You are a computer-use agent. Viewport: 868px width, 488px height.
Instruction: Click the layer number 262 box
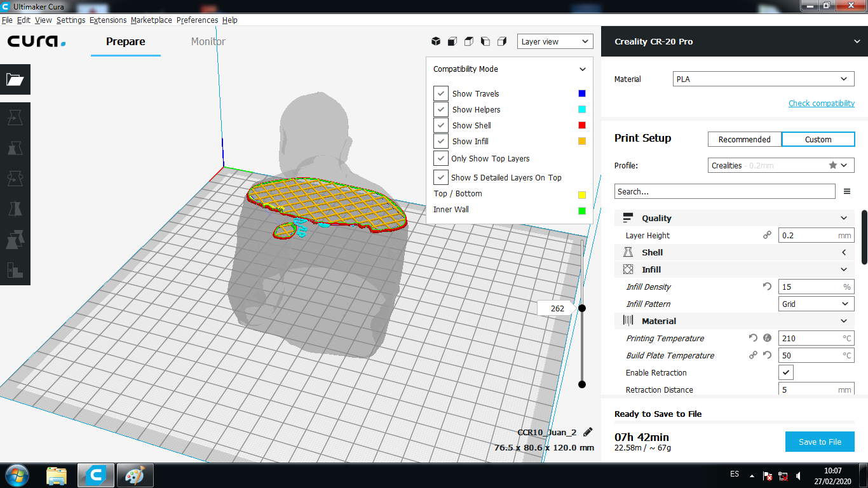tap(557, 308)
